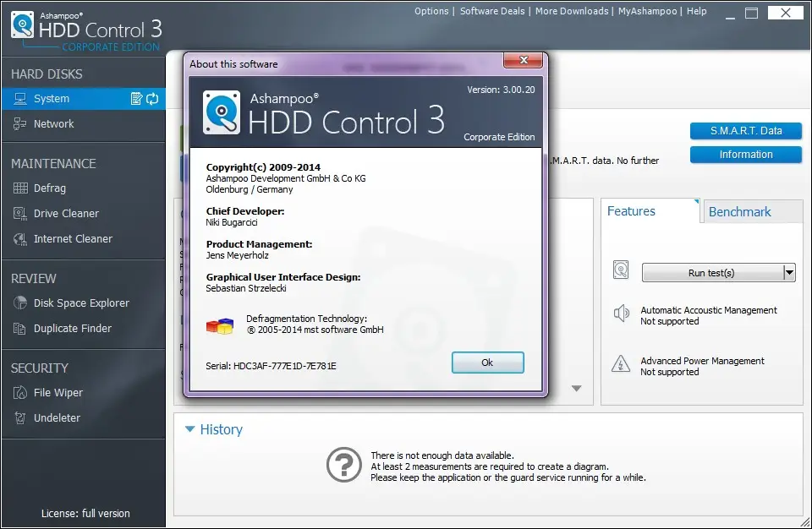Maximize the HDD Control main window

point(751,13)
